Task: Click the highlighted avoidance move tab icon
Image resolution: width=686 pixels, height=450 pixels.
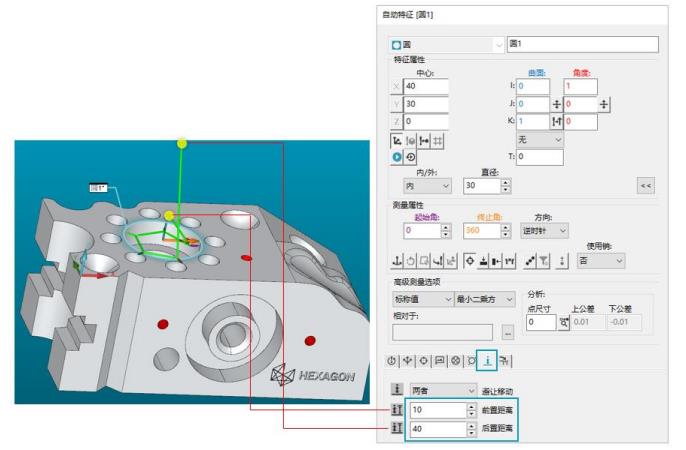Action: (487, 360)
